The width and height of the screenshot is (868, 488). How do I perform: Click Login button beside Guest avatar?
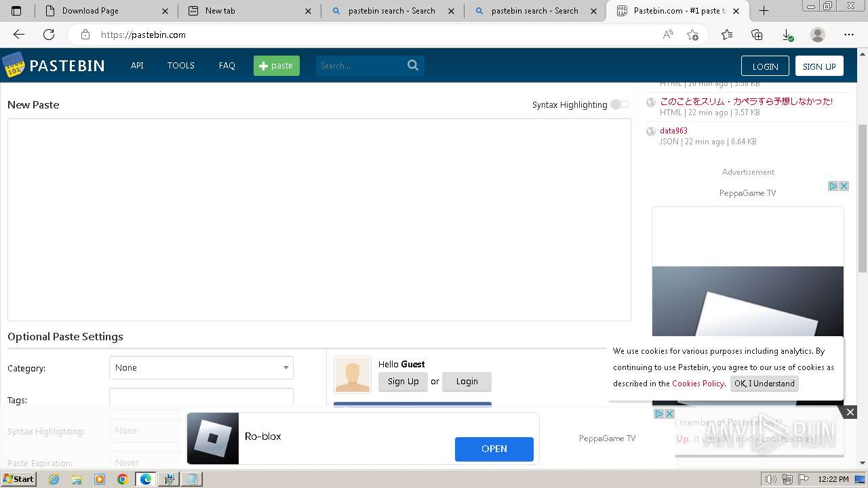click(467, 382)
